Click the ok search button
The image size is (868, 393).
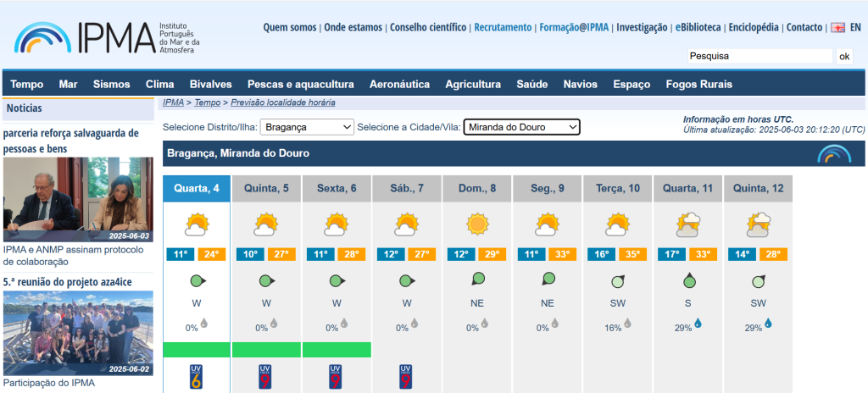(x=844, y=57)
